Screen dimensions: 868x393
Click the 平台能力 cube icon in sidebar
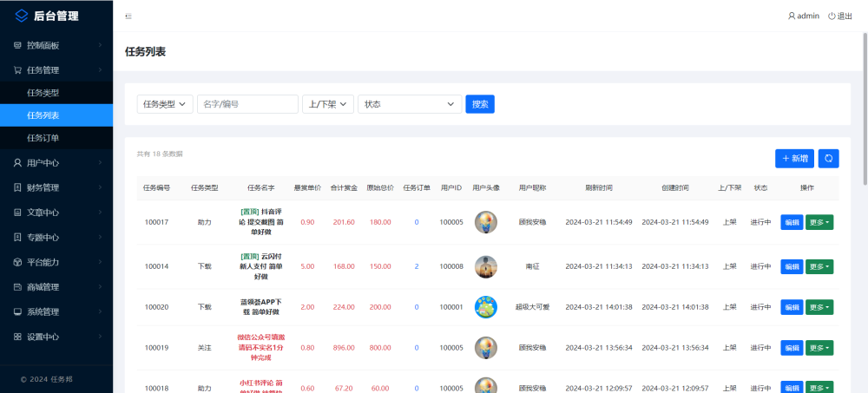pos(17,262)
